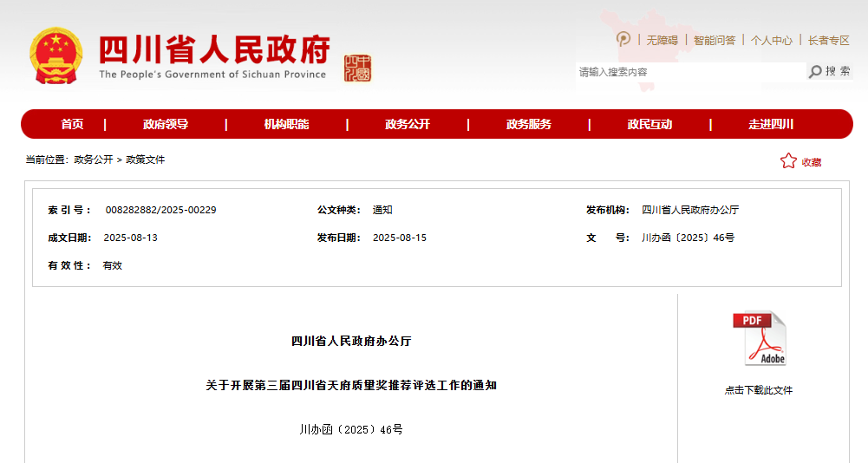Open the 政务服务 menu item
The width and height of the screenshot is (868, 463).
coord(529,124)
